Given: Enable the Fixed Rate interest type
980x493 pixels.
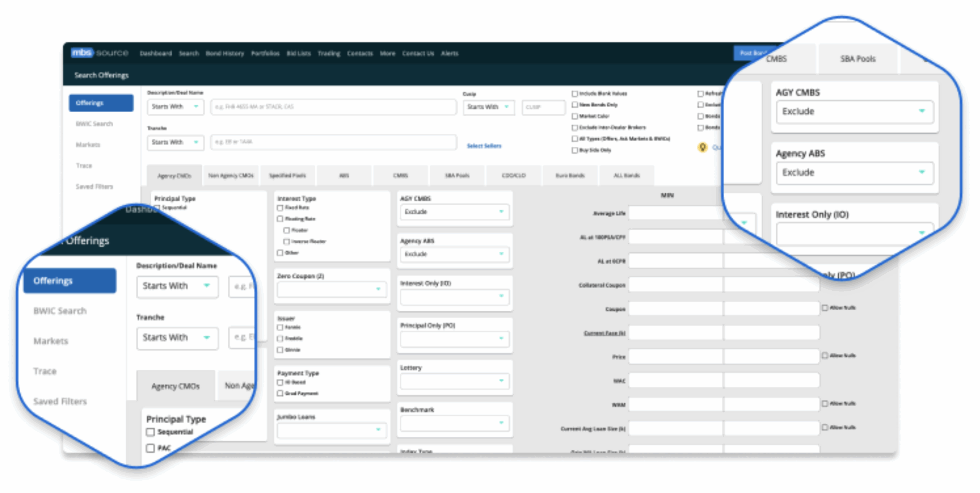Looking at the screenshot, I should [x=279, y=207].
